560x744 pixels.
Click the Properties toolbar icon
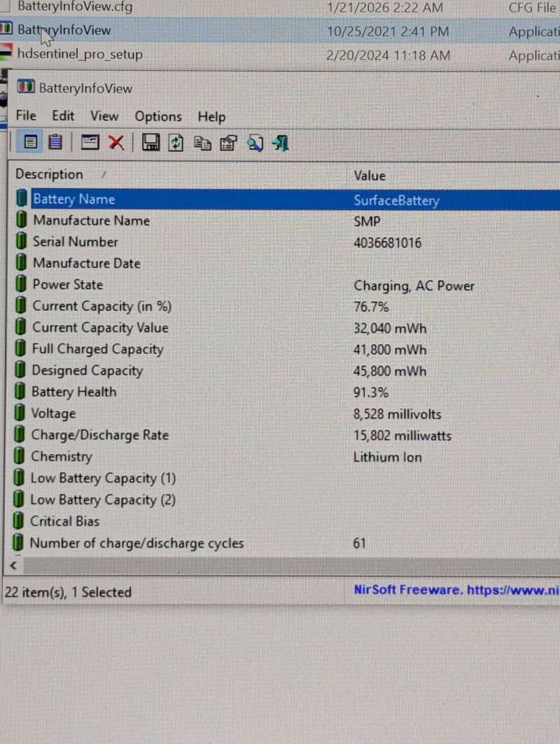228,143
